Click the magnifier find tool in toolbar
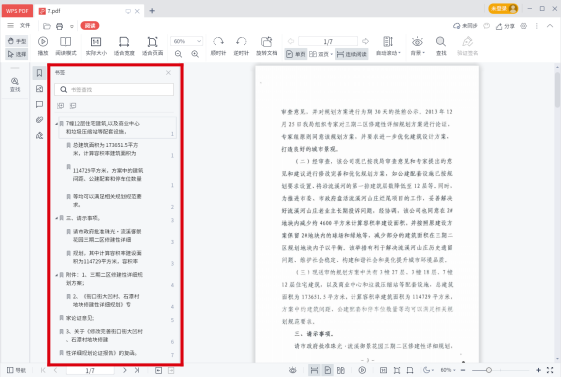This screenshot has height=377, width=561. [441, 46]
